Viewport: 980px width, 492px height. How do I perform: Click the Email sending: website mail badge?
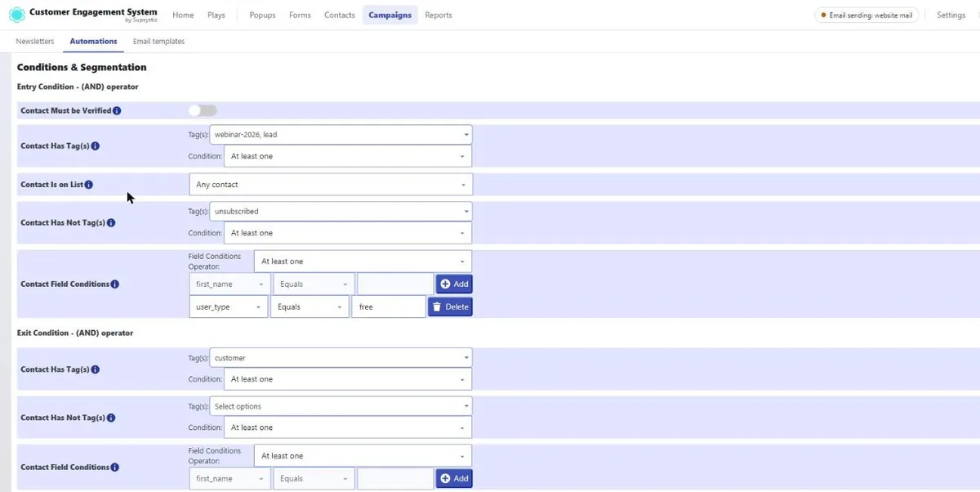866,16
